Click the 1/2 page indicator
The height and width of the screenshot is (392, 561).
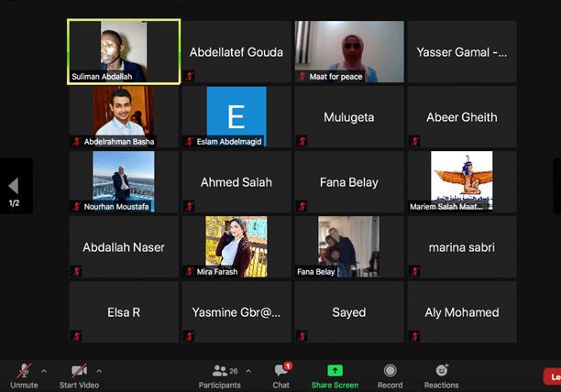click(x=14, y=203)
